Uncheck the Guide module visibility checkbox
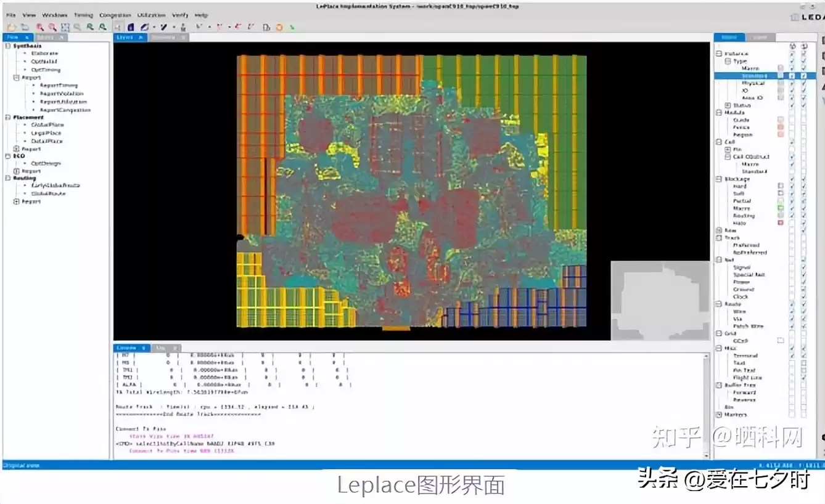825x504 pixels. point(794,120)
